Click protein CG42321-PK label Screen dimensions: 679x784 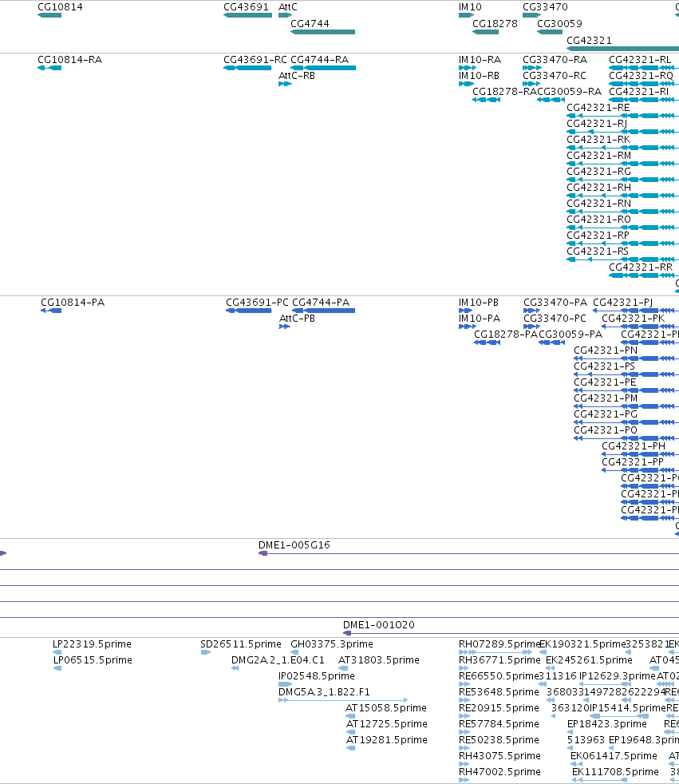click(x=633, y=319)
